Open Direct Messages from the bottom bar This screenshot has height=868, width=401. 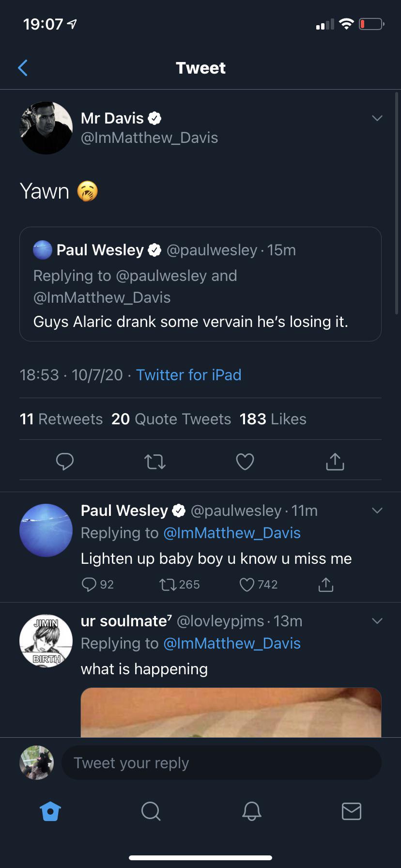[x=352, y=812]
